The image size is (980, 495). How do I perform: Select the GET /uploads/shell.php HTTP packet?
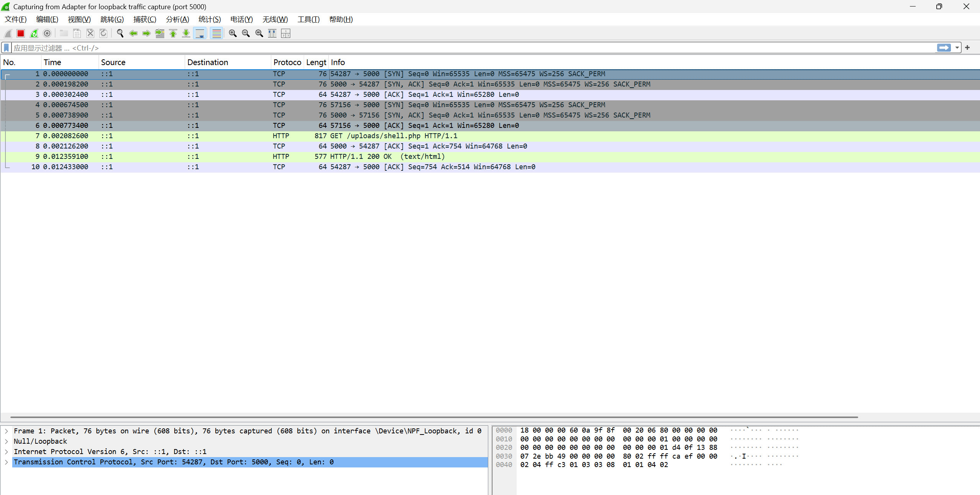click(490, 136)
